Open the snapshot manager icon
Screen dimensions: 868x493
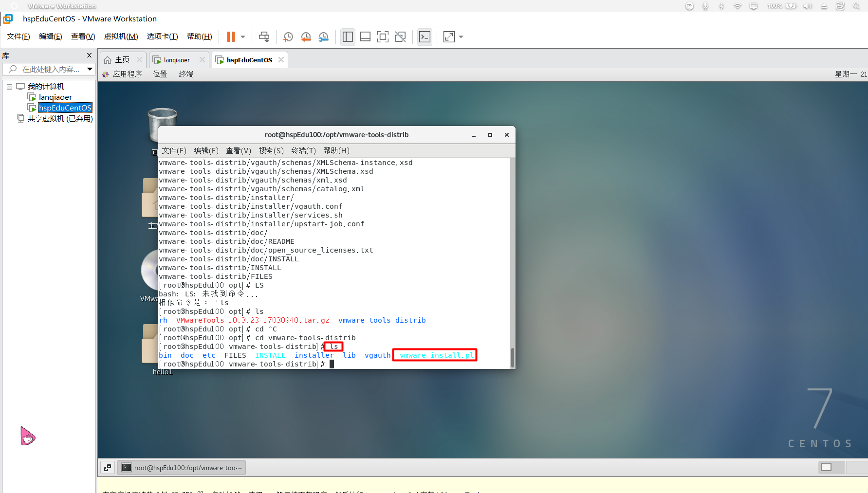(323, 37)
